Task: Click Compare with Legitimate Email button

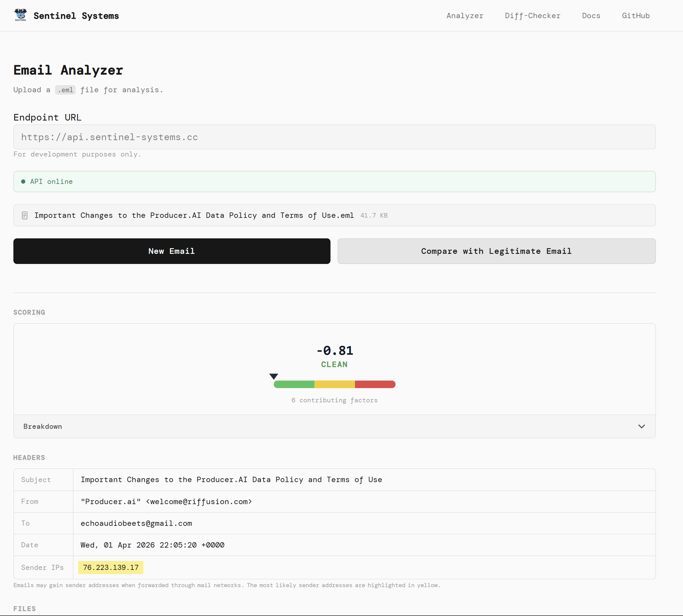Action: pyautogui.click(x=496, y=251)
